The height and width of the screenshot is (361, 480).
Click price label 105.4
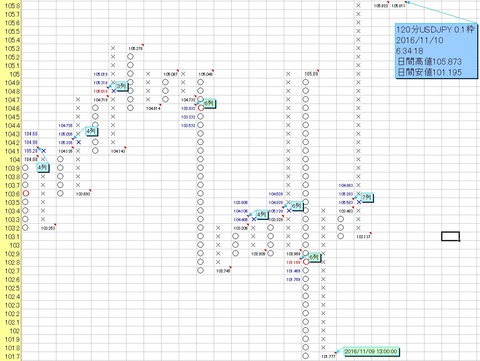(12, 40)
